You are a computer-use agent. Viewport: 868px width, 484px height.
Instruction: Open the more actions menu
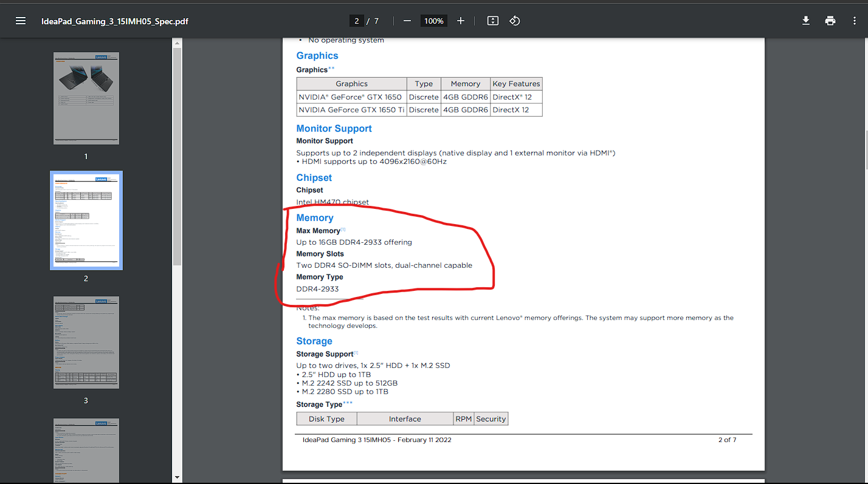tap(855, 21)
